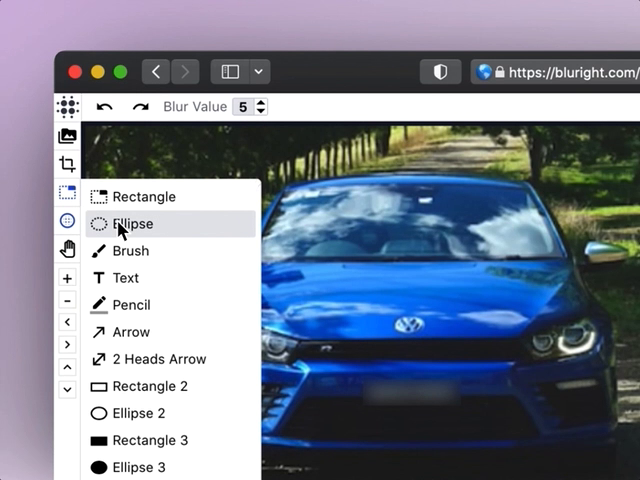Go back in browser history
The height and width of the screenshot is (480, 640).
click(156, 72)
